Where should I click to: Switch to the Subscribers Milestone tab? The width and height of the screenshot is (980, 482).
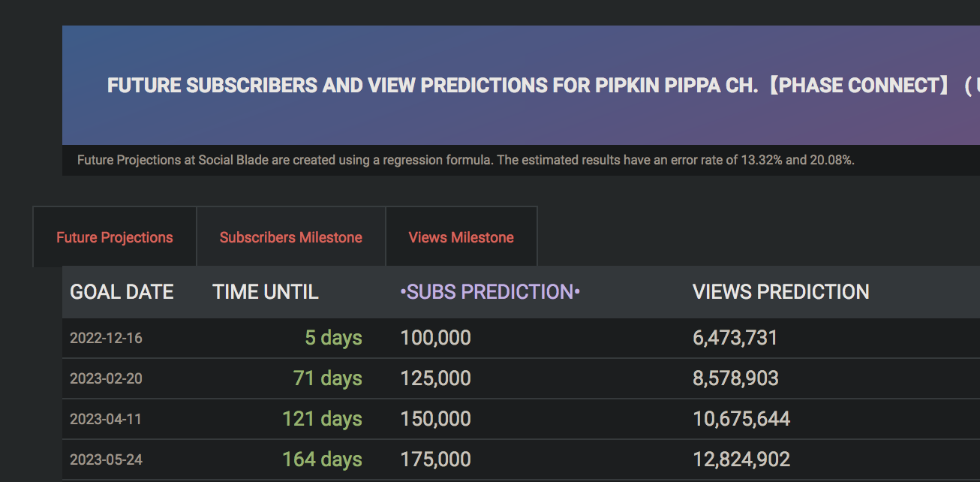pos(291,237)
